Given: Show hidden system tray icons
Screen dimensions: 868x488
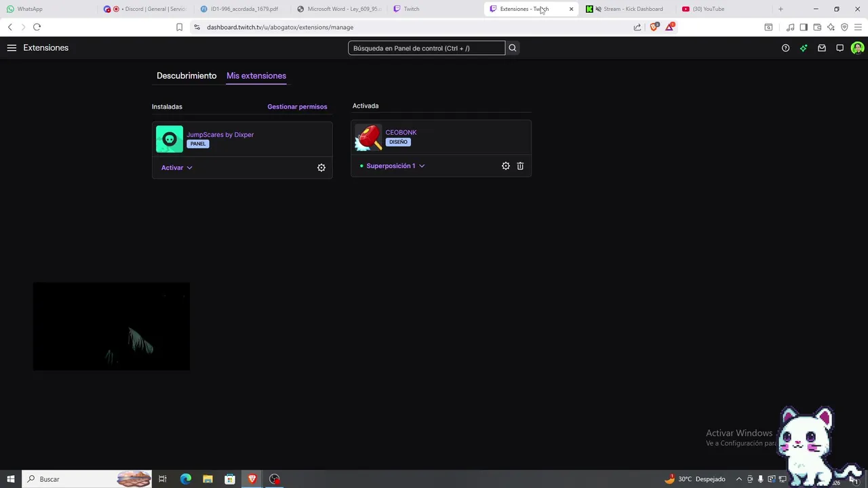Looking at the screenshot, I should click(x=739, y=479).
